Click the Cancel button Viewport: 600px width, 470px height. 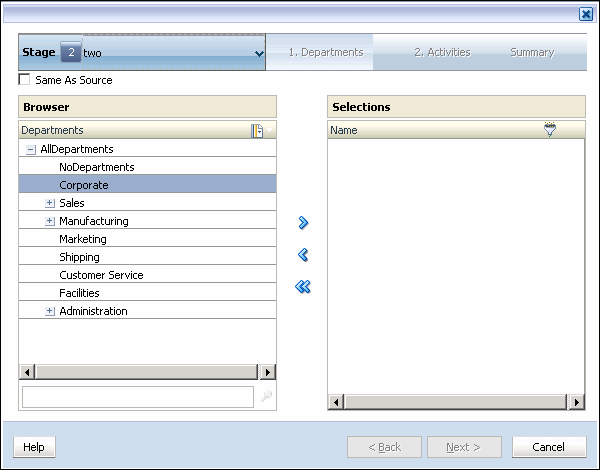(549, 447)
